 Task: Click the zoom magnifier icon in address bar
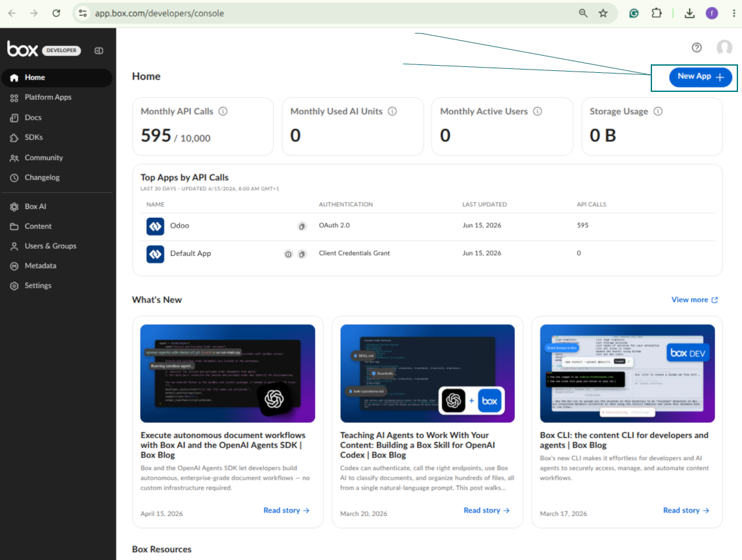pos(583,13)
